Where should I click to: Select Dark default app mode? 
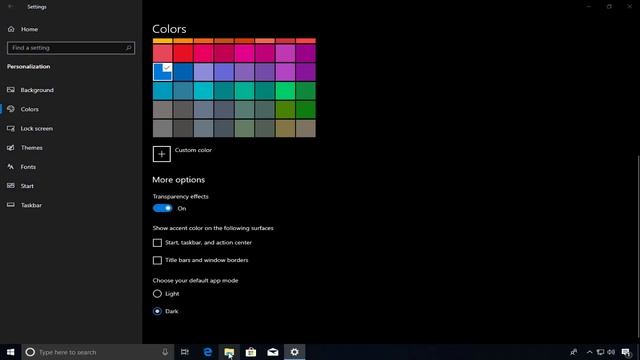point(157,311)
